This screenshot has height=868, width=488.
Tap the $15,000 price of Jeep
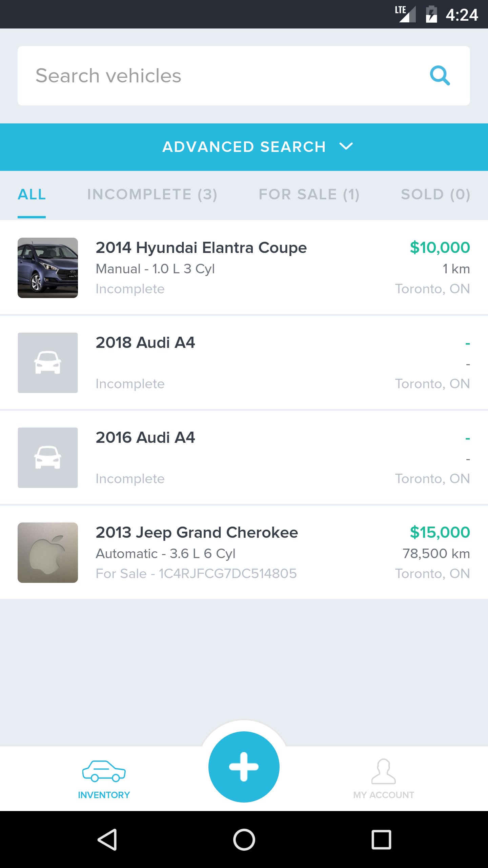[x=440, y=533]
